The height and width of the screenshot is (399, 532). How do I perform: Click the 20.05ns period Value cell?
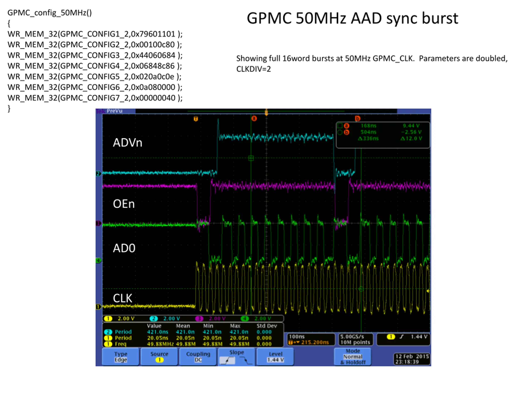click(158, 338)
